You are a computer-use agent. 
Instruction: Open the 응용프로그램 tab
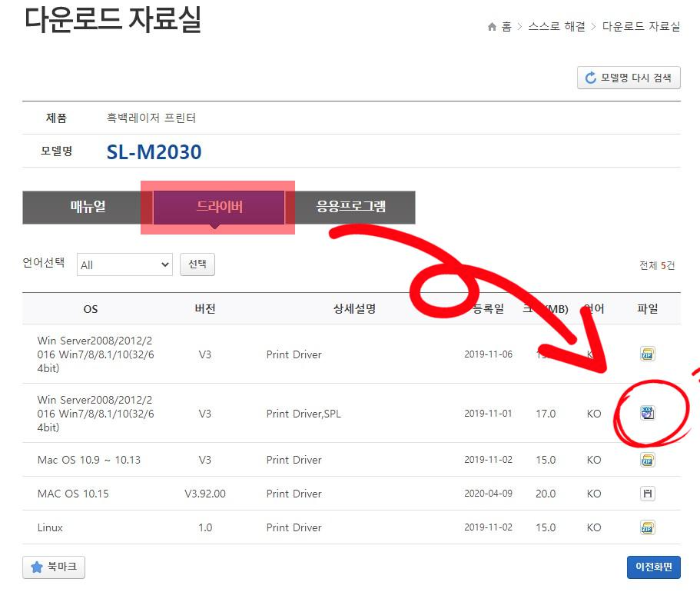[x=350, y=207]
